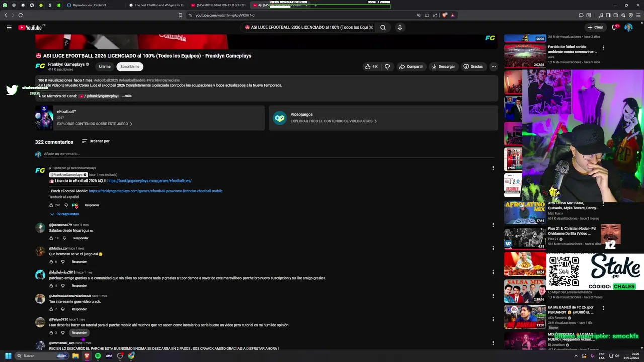Like the @dgthelyrics2818 comment

(51, 285)
